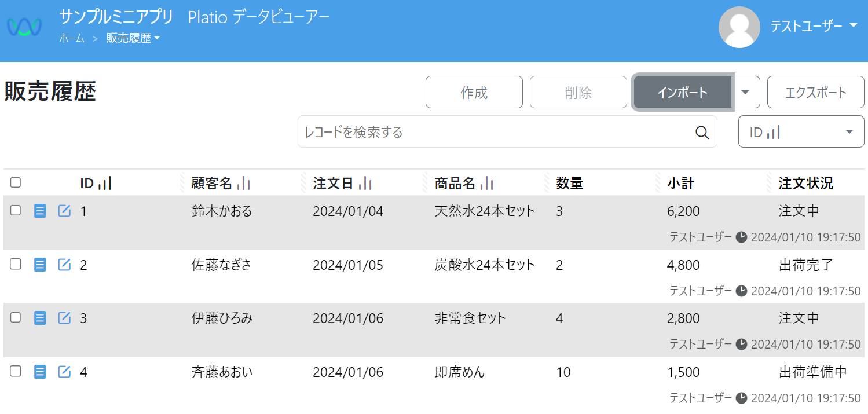This screenshot has height=414, width=868.
Task: Click status 出荷完了
Action: pyautogui.click(x=806, y=265)
